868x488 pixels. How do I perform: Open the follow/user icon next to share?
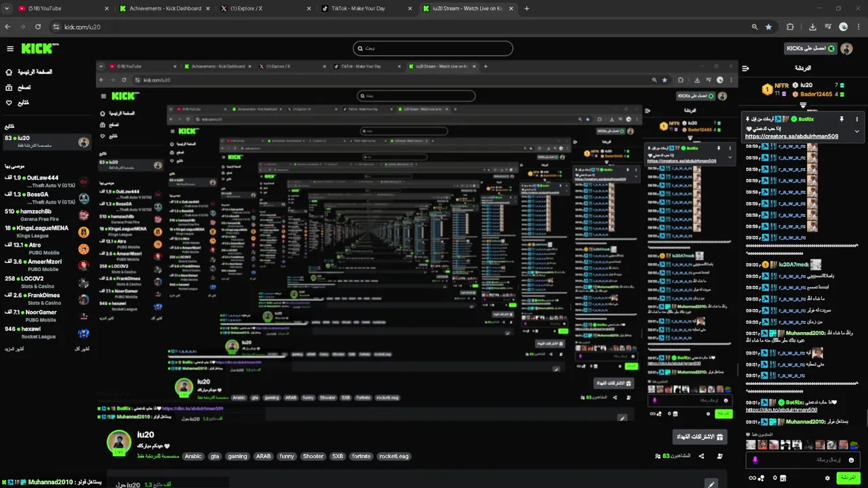click(x=720, y=456)
